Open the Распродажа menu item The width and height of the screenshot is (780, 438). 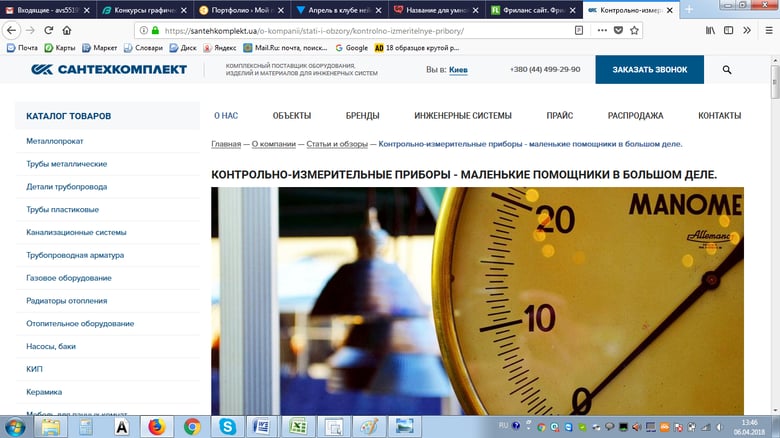tap(635, 115)
